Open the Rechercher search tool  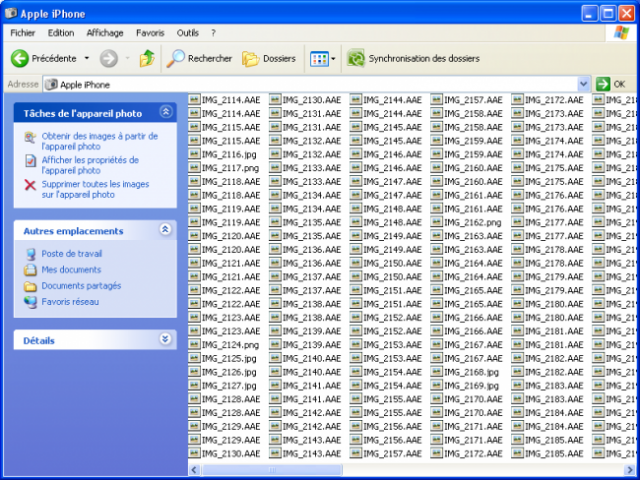200,59
